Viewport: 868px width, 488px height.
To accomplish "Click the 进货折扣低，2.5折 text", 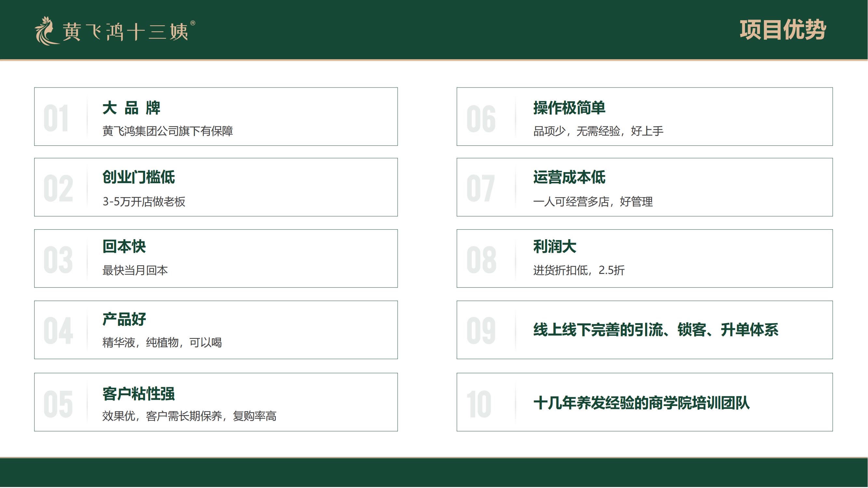I will pyautogui.click(x=579, y=270).
